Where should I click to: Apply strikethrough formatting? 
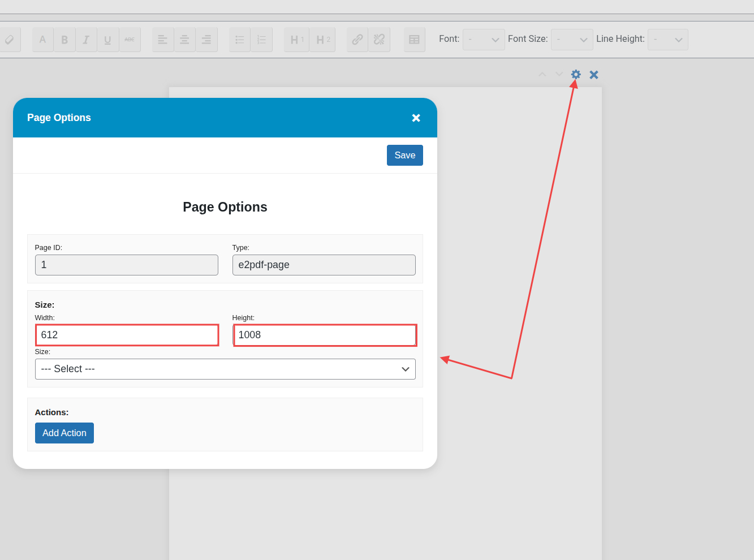click(130, 40)
